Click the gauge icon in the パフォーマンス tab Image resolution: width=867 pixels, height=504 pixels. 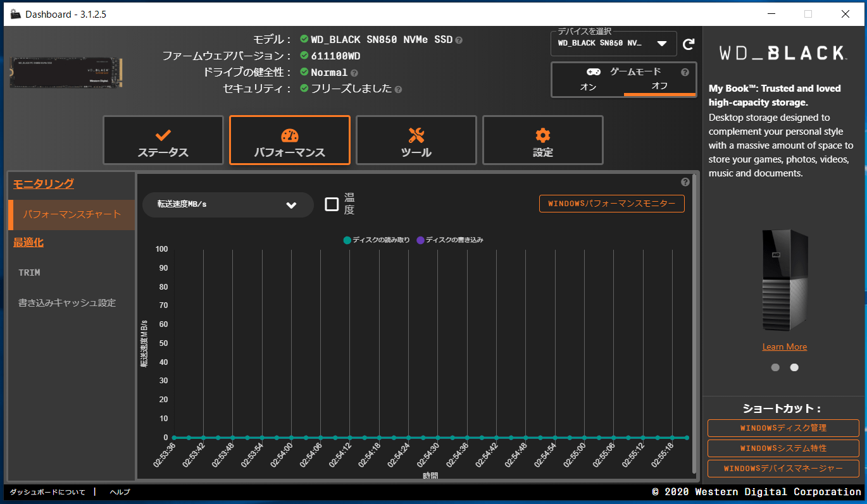pyautogui.click(x=290, y=135)
